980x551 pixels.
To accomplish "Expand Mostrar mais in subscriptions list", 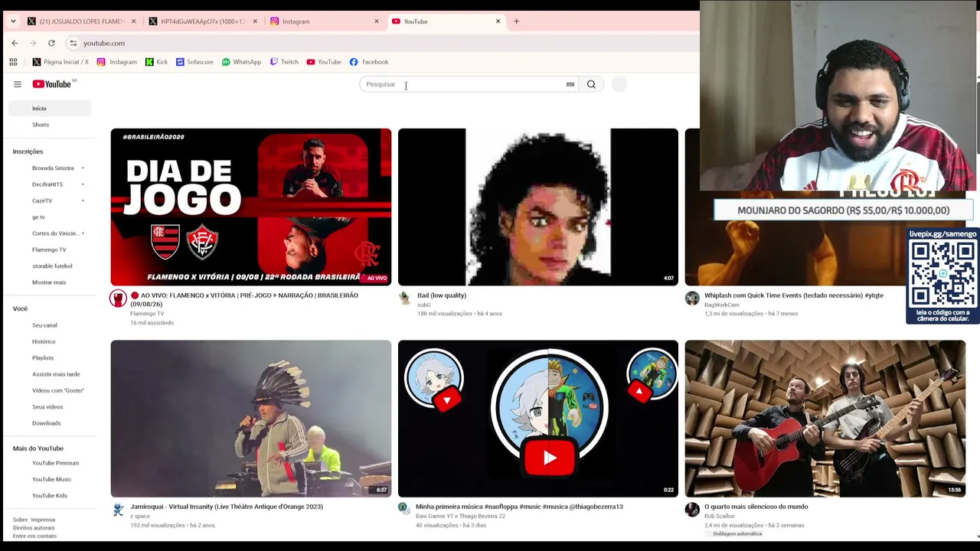I will point(49,282).
